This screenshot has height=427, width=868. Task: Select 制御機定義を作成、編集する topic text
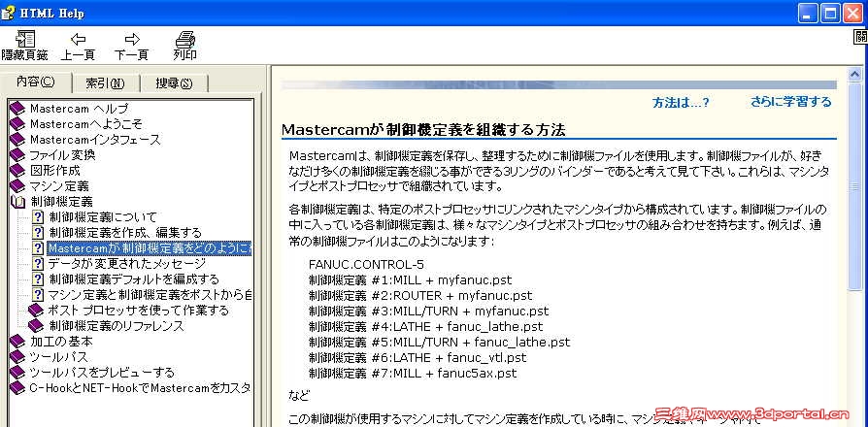(x=125, y=232)
